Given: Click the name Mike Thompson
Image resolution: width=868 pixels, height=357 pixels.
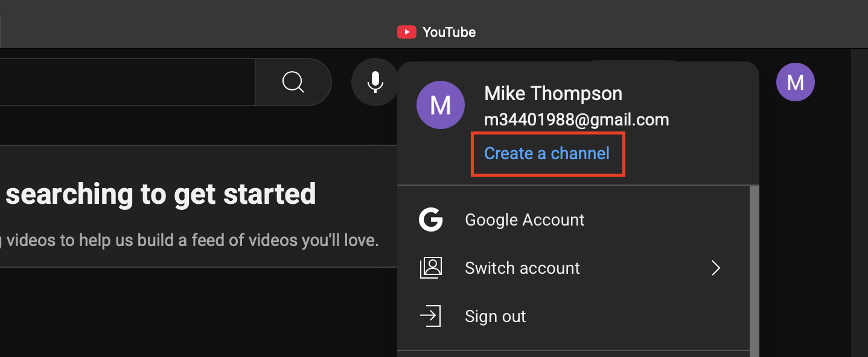Looking at the screenshot, I should tap(553, 93).
